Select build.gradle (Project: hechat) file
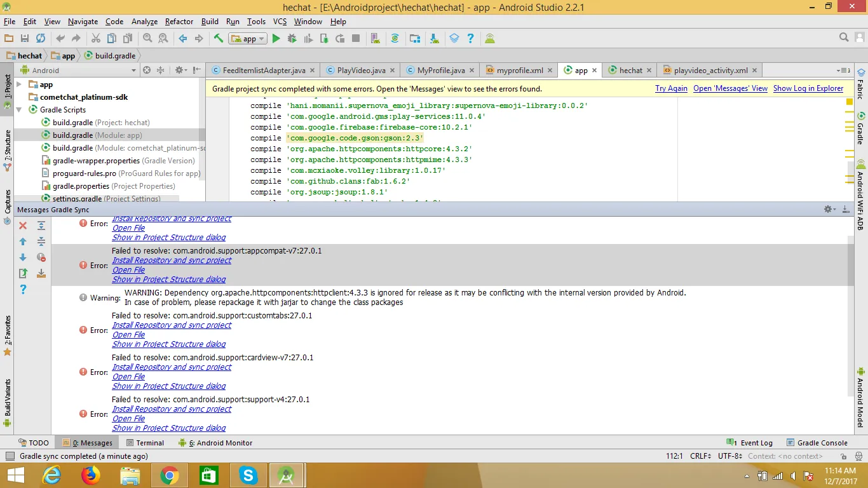 pos(101,123)
